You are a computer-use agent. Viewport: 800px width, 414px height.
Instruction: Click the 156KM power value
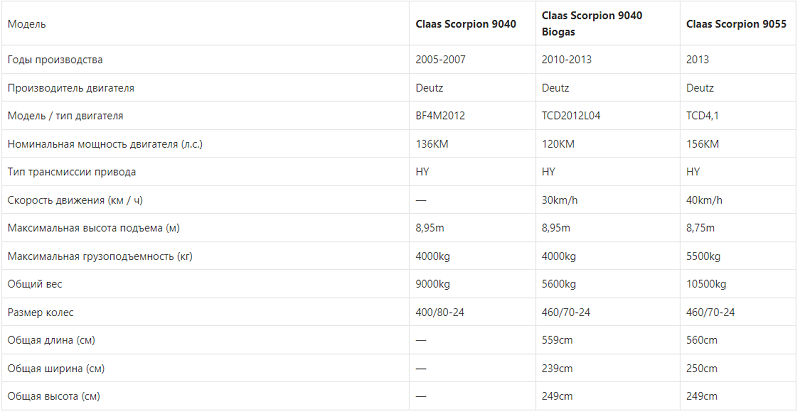(702, 144)
